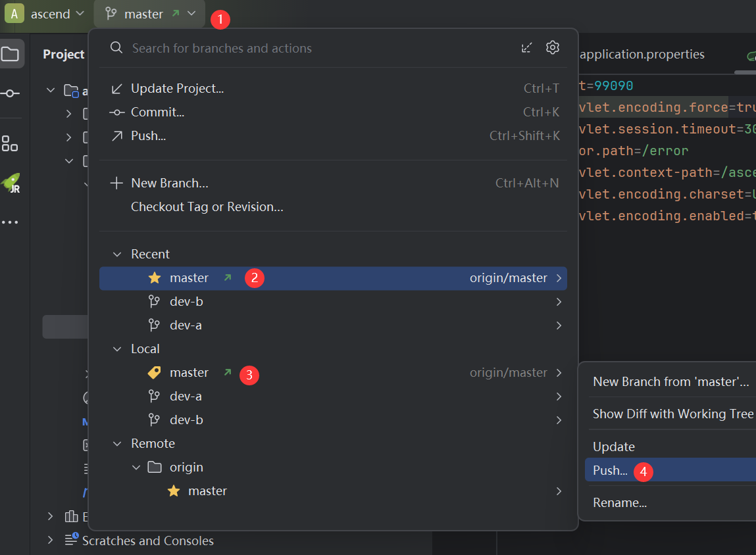Click the ascend project badge icon
The height and width of the screenshot is (555, 756).
(x=14, y=13)
